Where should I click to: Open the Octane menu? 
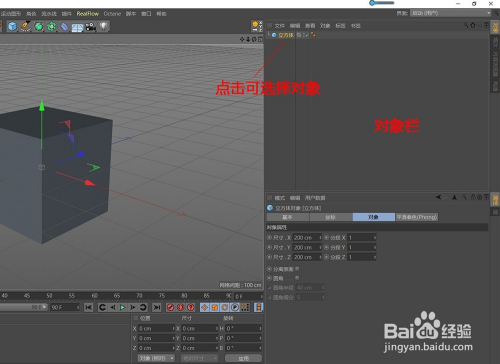tap(112, 14)
